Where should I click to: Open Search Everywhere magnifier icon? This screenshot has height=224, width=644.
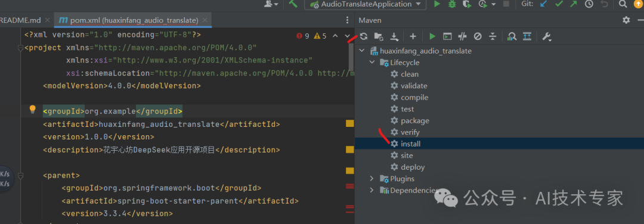623,4
